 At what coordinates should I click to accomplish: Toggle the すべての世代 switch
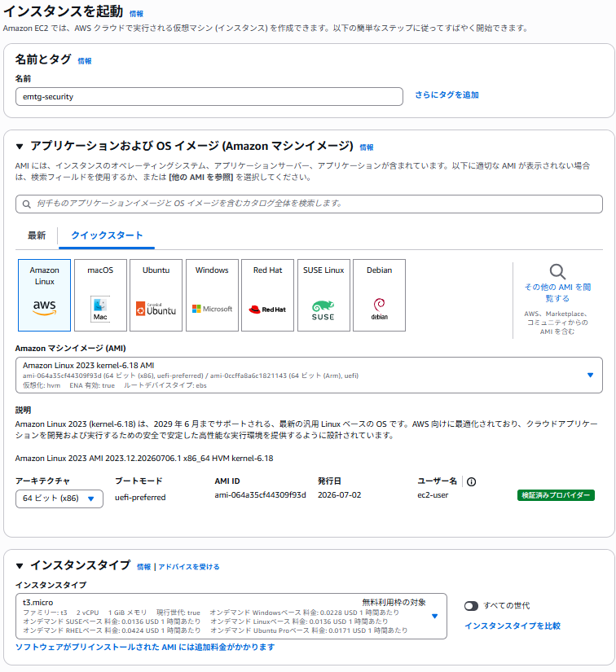coord(471,605)
